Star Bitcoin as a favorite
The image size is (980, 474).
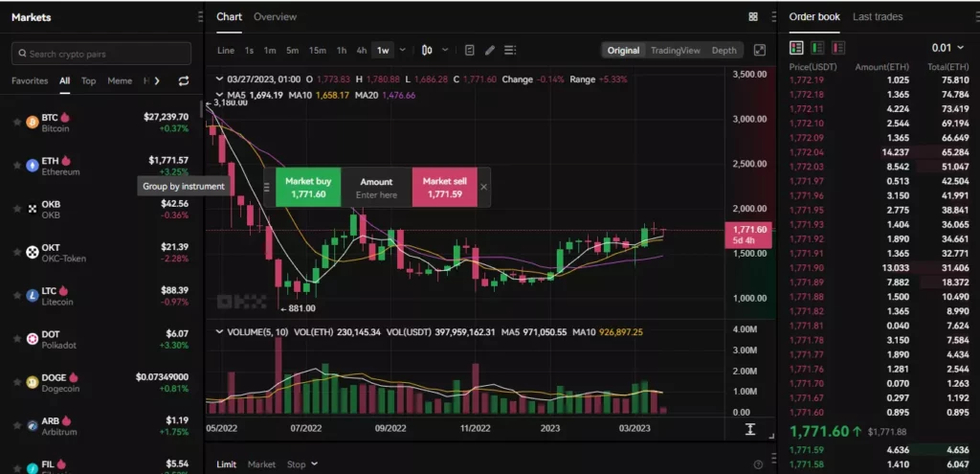[x=17, y=123]
